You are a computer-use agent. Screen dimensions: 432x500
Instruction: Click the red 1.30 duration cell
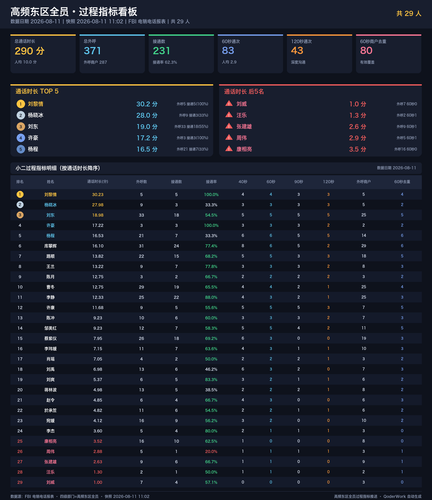point(98,472)
